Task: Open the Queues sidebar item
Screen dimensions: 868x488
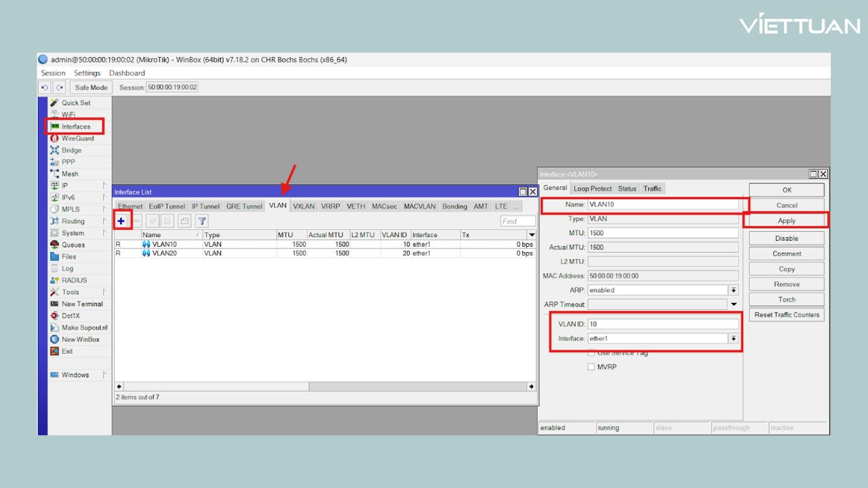Action: pyautogui.click(x=73, y=245)
